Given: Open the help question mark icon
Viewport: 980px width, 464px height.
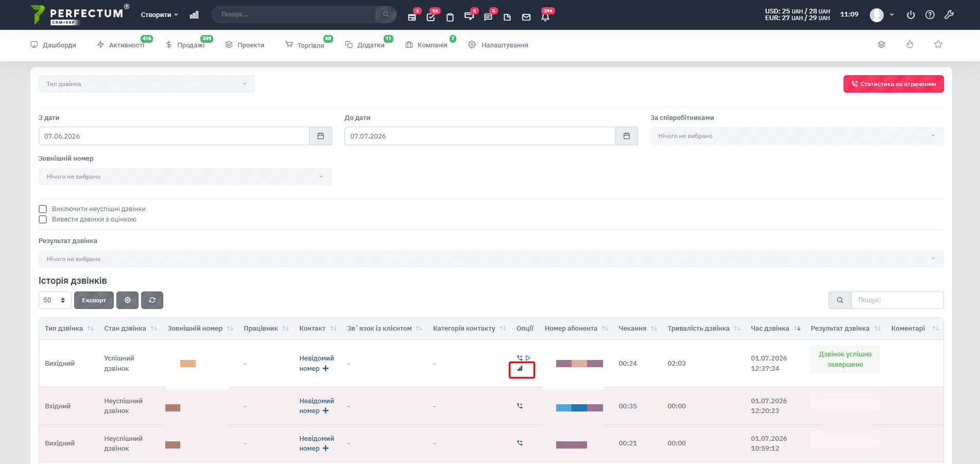Looking at the screenshot, I should tap(930, 15).
